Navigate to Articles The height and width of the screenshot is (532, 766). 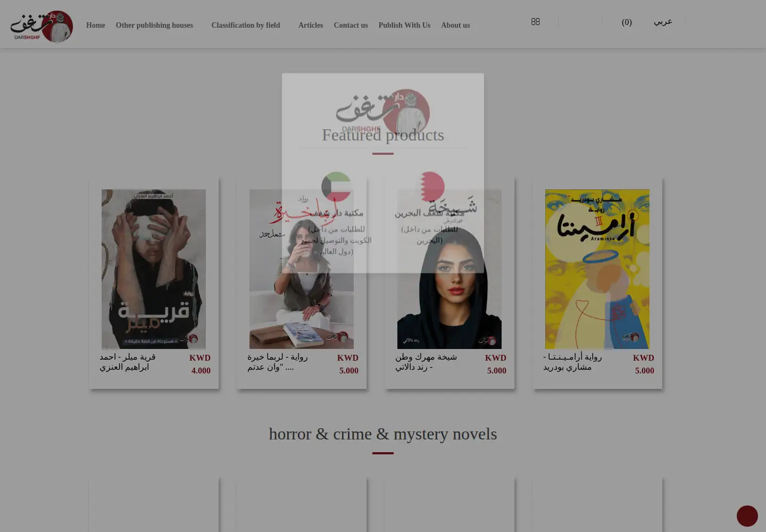click(311, 25)
